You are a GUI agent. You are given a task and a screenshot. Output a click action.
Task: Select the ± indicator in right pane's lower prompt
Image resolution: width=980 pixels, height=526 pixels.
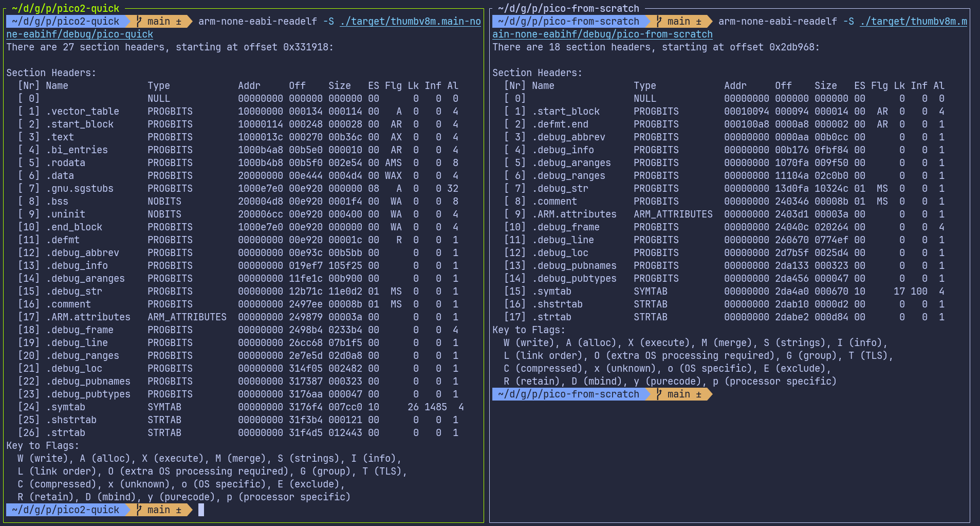click(x=699, y=394)
